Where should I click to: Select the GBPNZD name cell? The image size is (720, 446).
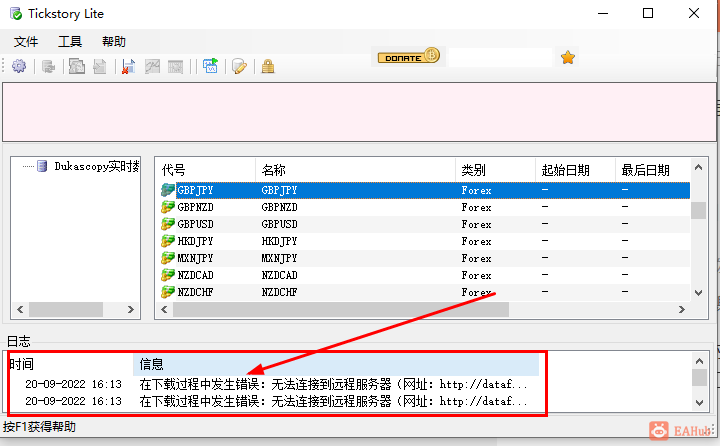pyautogui.click(x=280, y=207)
